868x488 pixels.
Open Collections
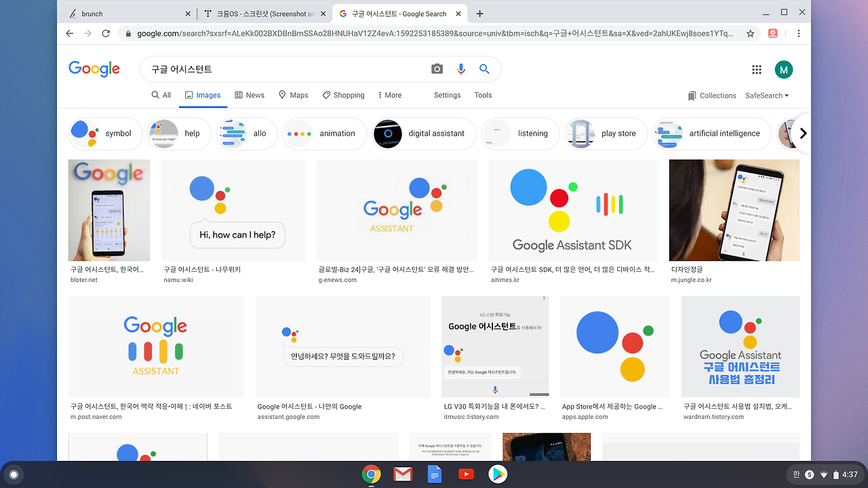click(x=711, y=96)
